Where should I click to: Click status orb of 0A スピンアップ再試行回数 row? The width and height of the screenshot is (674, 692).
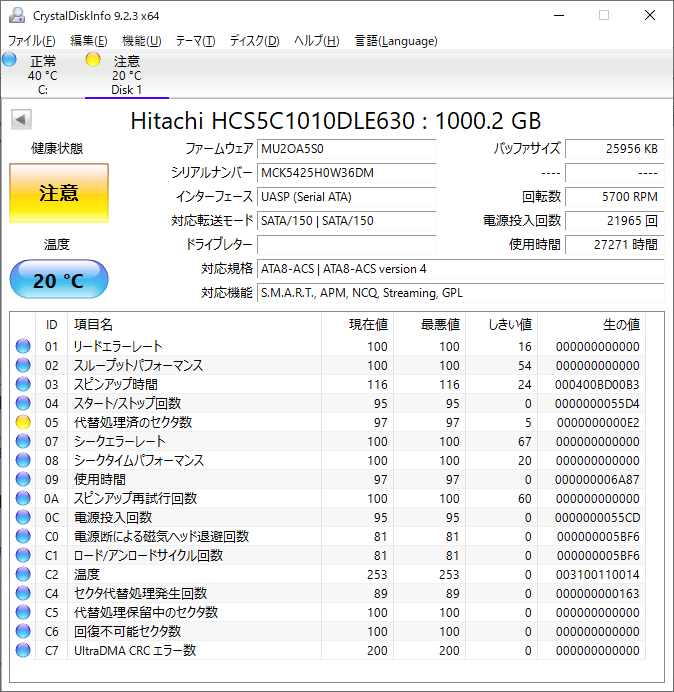(x=23, y=498)
